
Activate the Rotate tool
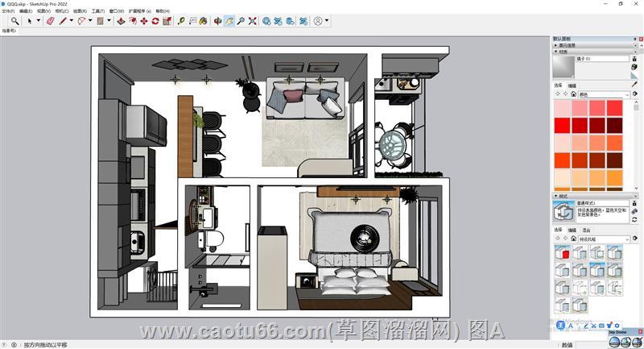pyautogui.click(x=155, y=21)
